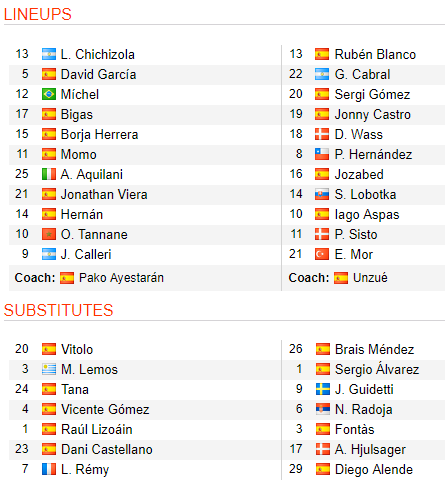This screenshot has width=445, height=487.
Task: Open coach Pako Ayestarán profile
Action: tap(121, 278)
